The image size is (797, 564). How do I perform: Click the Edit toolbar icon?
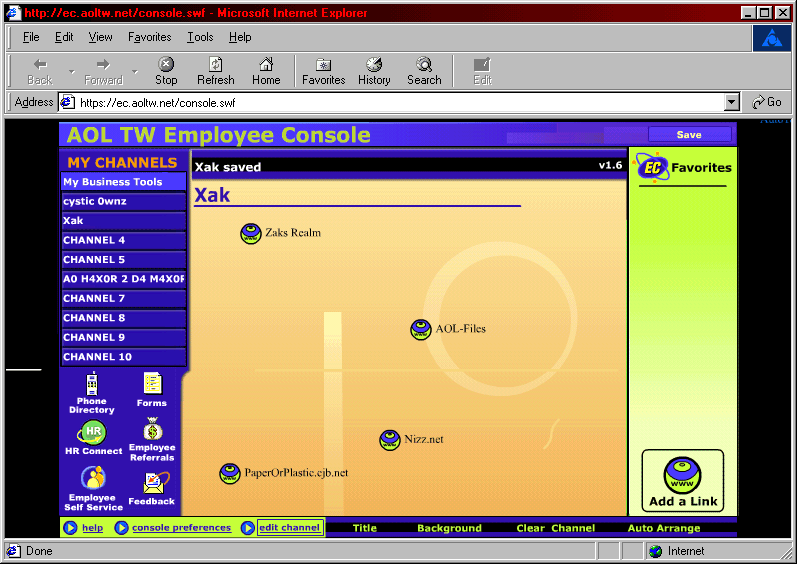click(482, 71)
